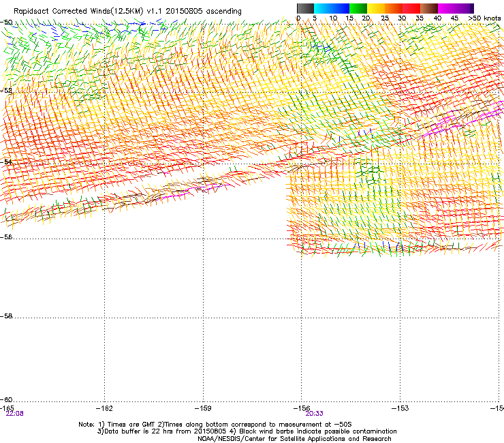Click the legend number '10'
This screenshot has height=443, width=504.
(x=333, y=18)
